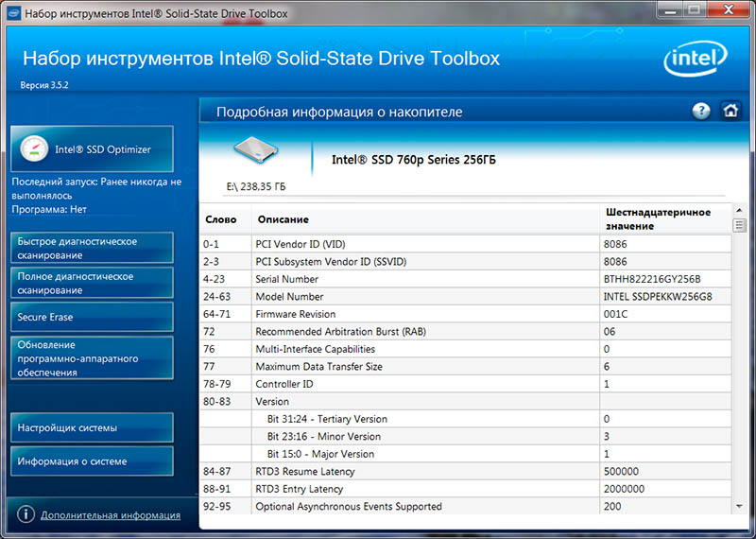
Task: Click the help question mark icon
Action: point(700,111)
